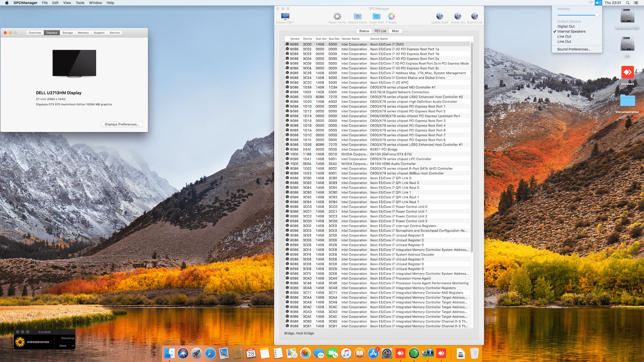Open Sound Preferences from volume menu
Viewport: 644px width, 362px height.
(x=574, y=49)
